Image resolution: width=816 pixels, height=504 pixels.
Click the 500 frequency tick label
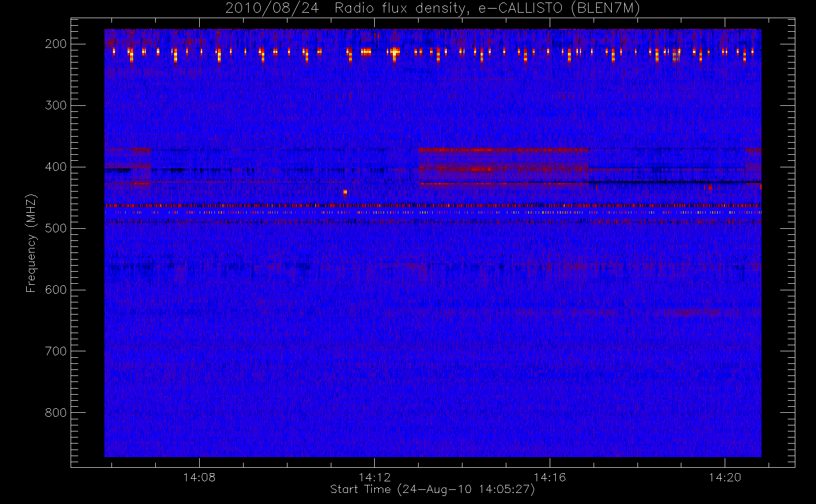56,228
